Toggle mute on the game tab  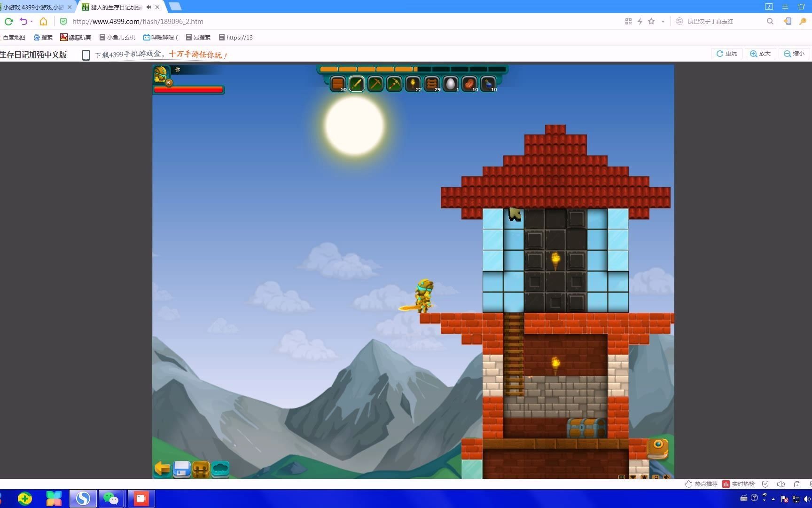(x=149, y=7)
